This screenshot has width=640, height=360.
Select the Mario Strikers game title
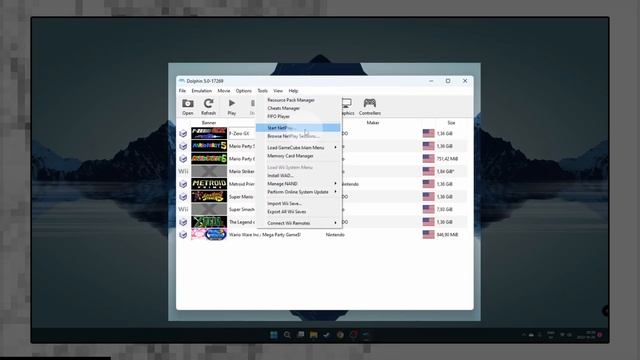pos(242,171)
